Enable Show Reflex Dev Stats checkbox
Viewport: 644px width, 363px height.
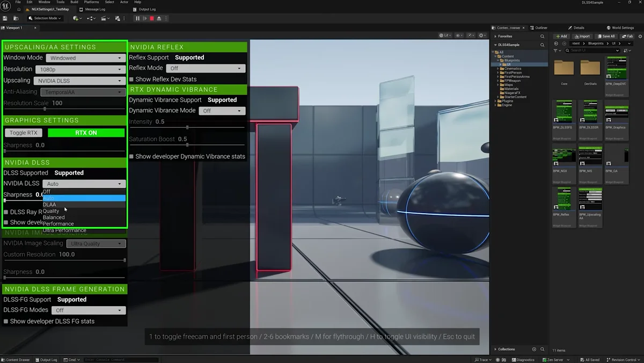[x=131, y=79]
